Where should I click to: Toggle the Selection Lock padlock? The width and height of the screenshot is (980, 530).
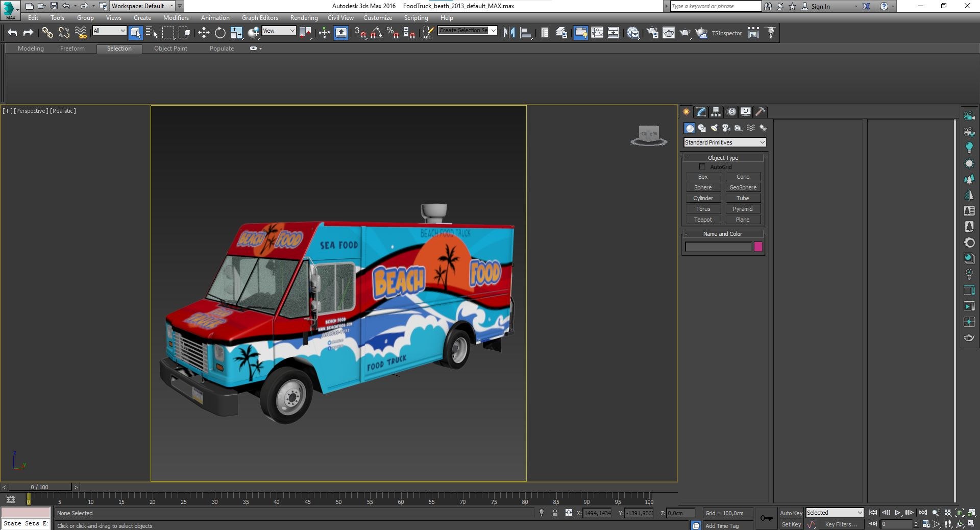point(555,513)
